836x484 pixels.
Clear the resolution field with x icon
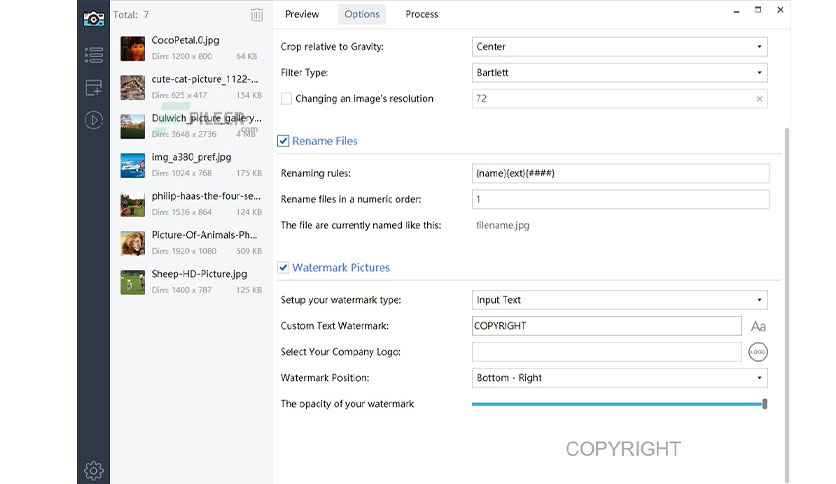[x=759, y=99]
